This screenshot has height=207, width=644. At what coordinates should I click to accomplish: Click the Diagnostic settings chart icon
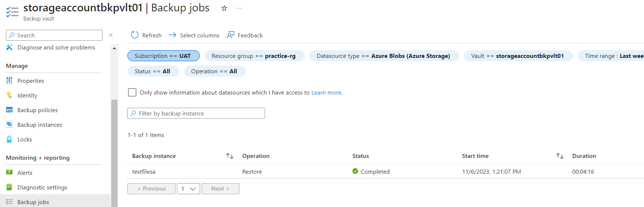click(x=10, y=187)
